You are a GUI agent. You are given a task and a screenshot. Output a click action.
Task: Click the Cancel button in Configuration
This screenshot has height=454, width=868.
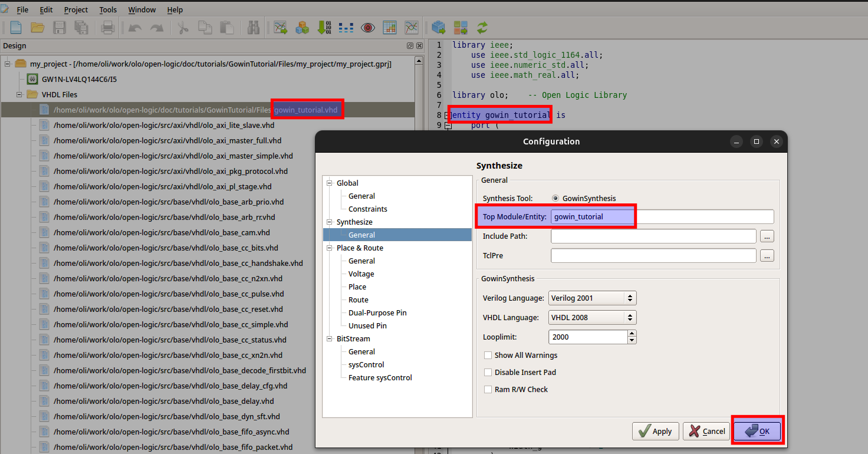point(706,431)
